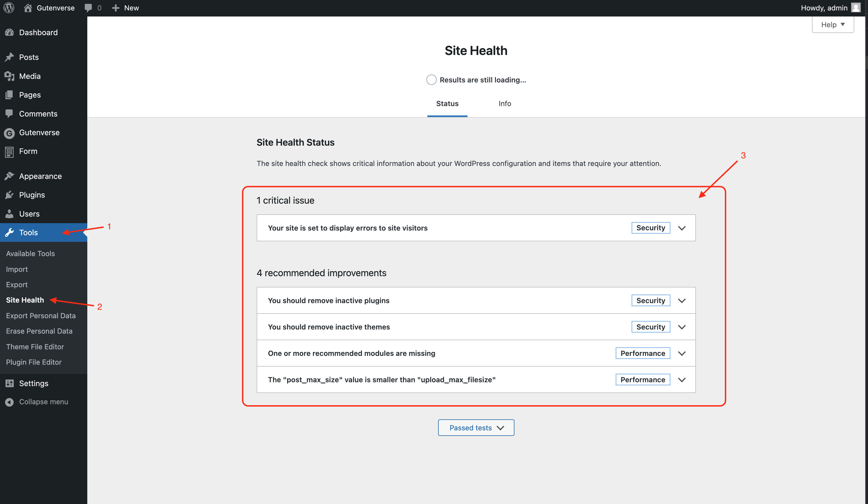Click the Media icon in sidebar
The image size is (868, 504).
click(10, 76)
